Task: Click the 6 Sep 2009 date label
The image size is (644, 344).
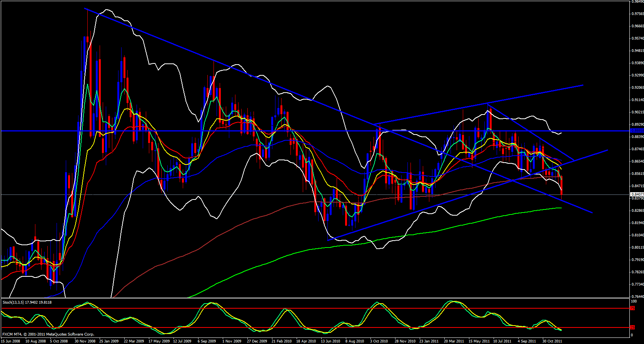Action: 207,341
